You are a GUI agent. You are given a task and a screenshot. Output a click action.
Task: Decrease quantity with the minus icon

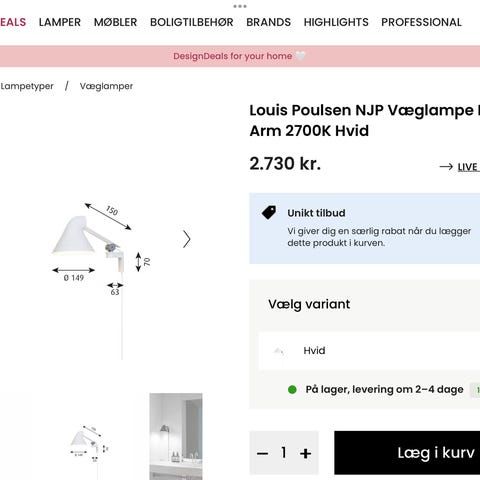(x=263, y=453)
